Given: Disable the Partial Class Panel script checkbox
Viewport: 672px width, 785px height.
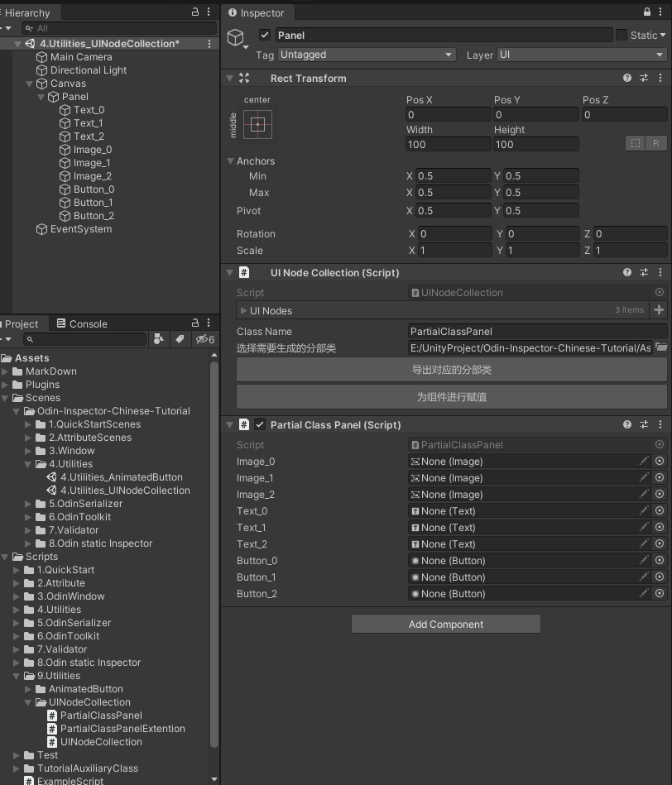Looking at the screenshot, I should [x=260, y=424].
